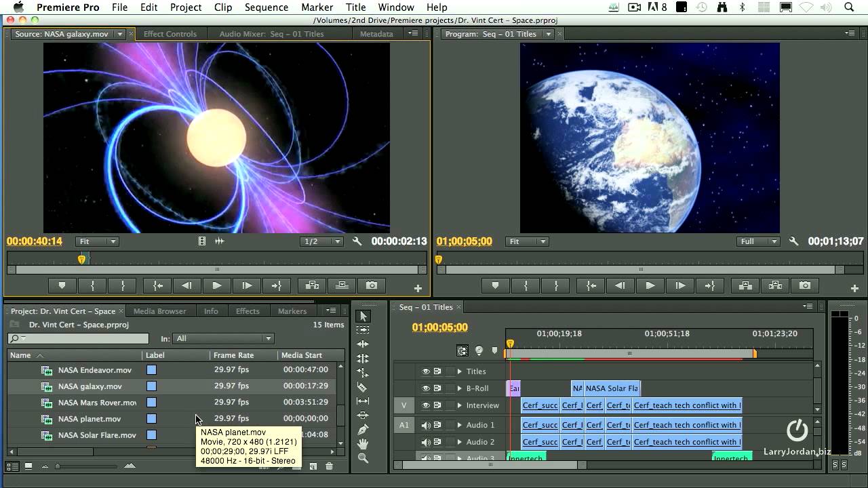The image size is (868, 488).
Task: Select the Razor tool
Action: click(363, 387)
